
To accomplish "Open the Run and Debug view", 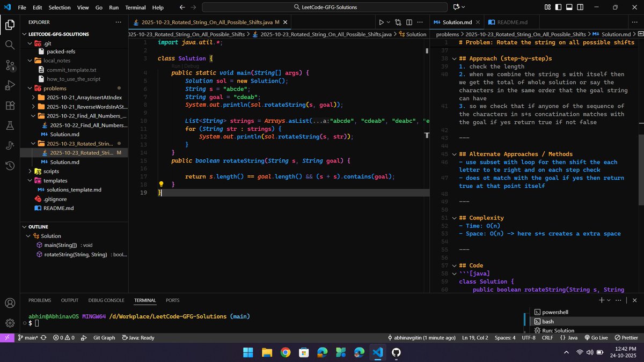I will point(10,85).
